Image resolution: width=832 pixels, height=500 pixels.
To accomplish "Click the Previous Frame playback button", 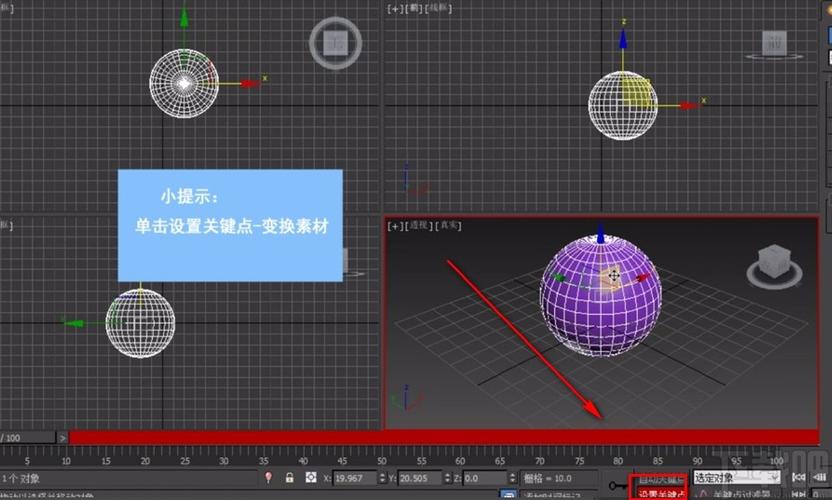I will coord(820,478).
